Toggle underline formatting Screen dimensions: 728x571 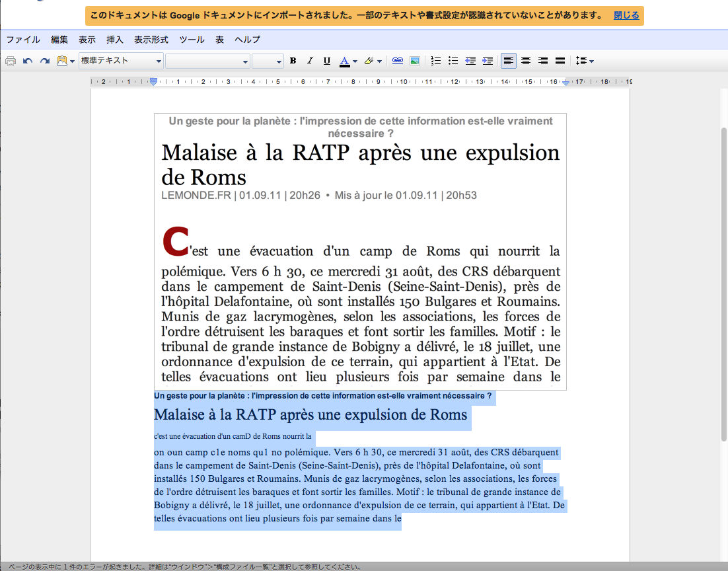(327, 61)
